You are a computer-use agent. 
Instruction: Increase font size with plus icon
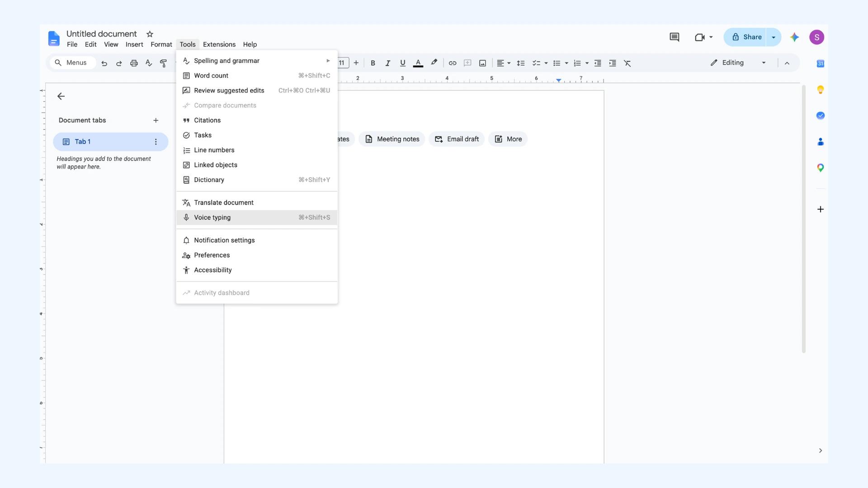(356, 63)
